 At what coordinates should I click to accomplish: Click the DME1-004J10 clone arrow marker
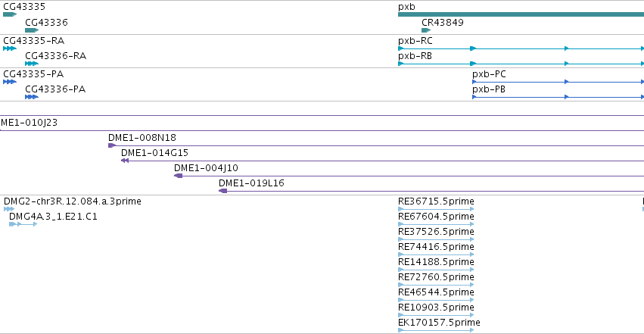pos(179,176)
